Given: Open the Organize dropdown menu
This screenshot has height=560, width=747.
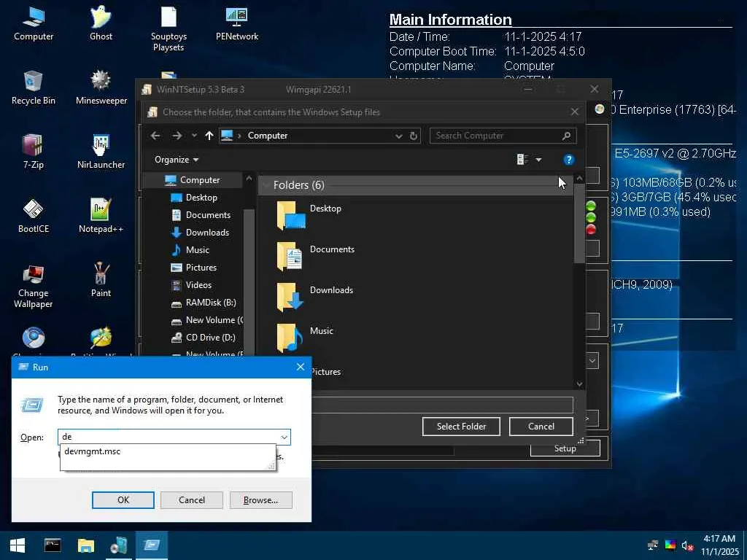Looking at the screenshot, I should (177, 160).
